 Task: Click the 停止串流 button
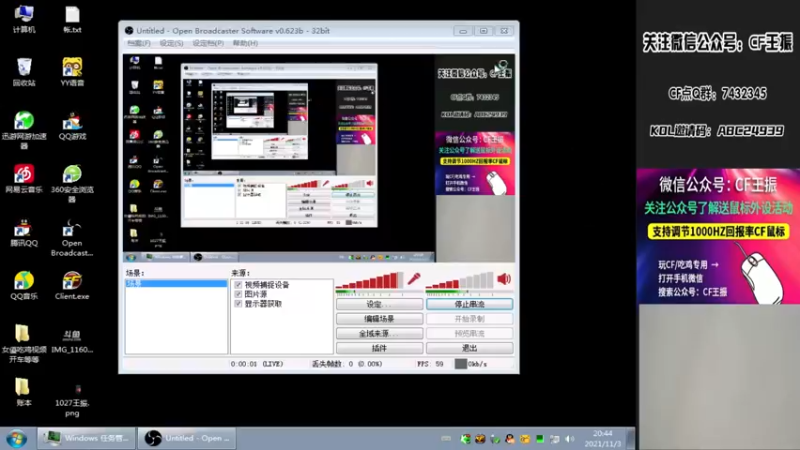[469, 304]
